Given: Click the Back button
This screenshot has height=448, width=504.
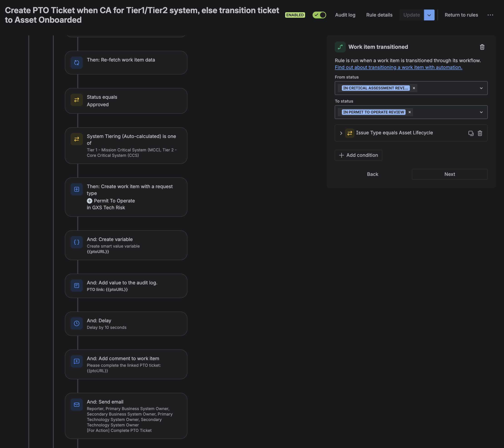Looking at the screenshot, I should [x=372, y=174].
